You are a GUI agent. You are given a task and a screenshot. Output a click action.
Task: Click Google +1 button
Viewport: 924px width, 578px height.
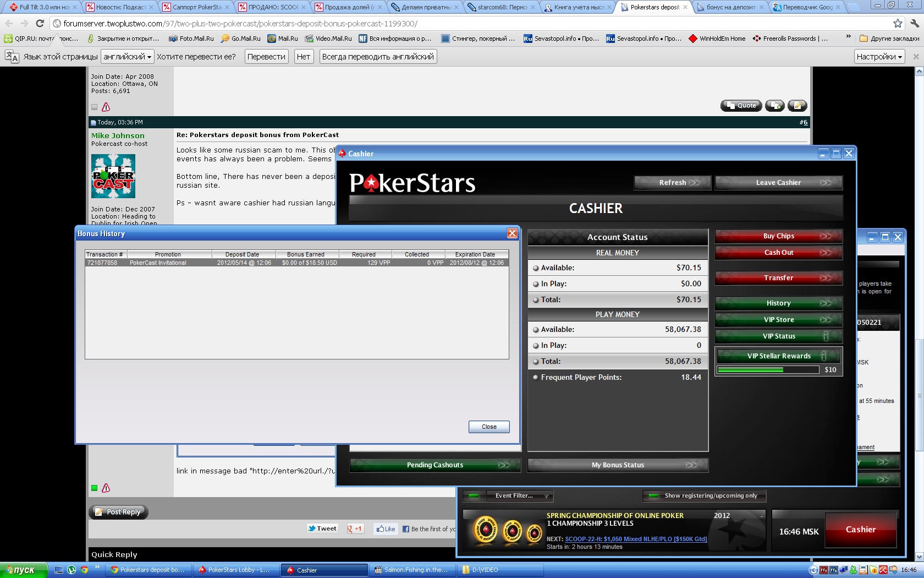[355, 529]
